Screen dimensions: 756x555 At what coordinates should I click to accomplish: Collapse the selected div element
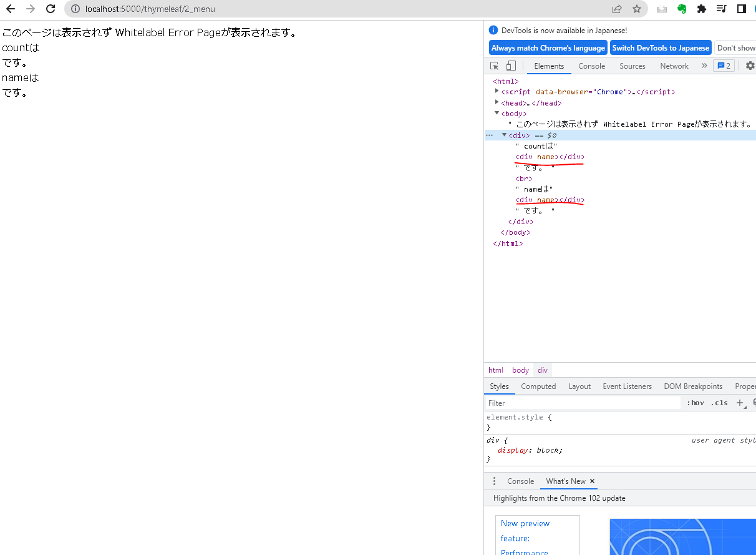pos(504,135)
